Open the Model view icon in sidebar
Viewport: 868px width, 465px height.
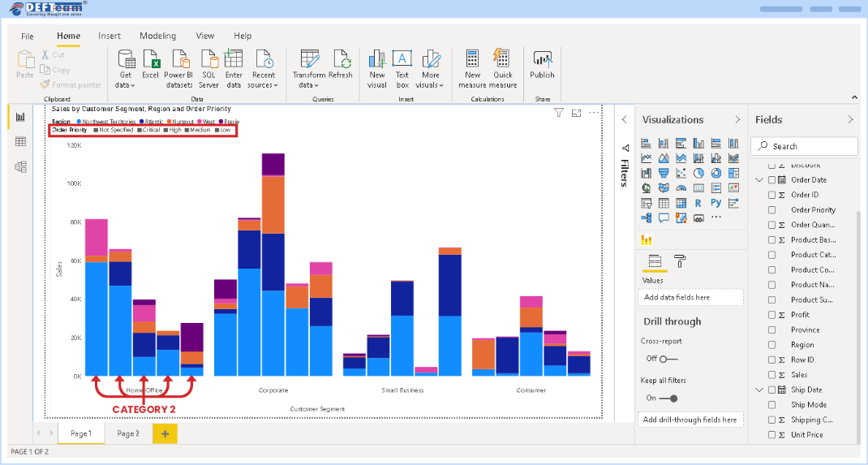(20, 166)
